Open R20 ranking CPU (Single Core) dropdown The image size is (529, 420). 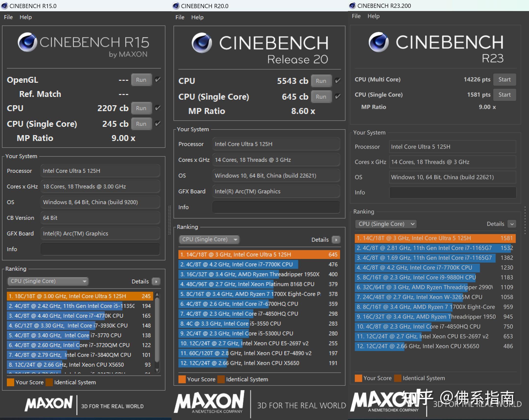tap(209, 239)
